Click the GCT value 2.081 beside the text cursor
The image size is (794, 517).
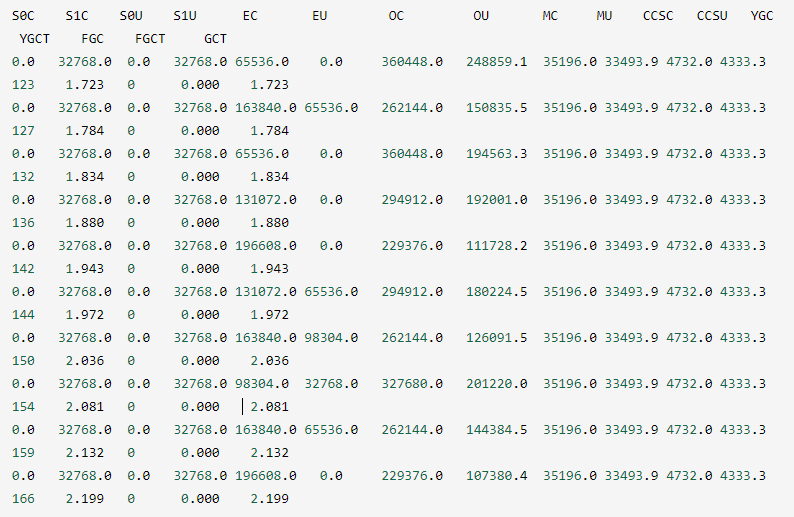(x=269, y=407)
